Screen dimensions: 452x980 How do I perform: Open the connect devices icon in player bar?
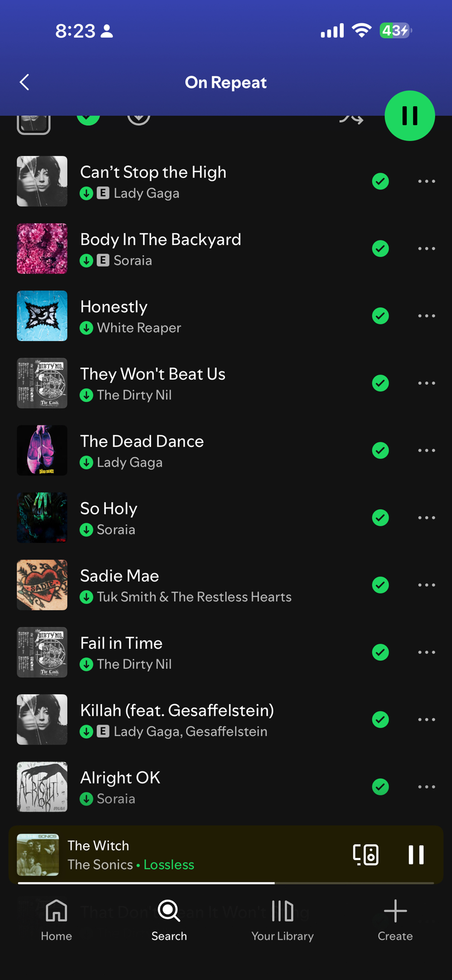(x=366, y=855)
